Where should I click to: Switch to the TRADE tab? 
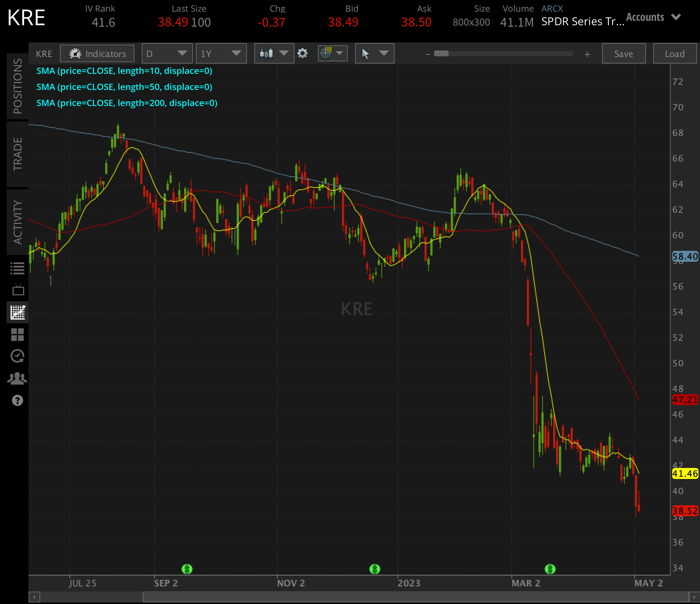click(17, 154)
